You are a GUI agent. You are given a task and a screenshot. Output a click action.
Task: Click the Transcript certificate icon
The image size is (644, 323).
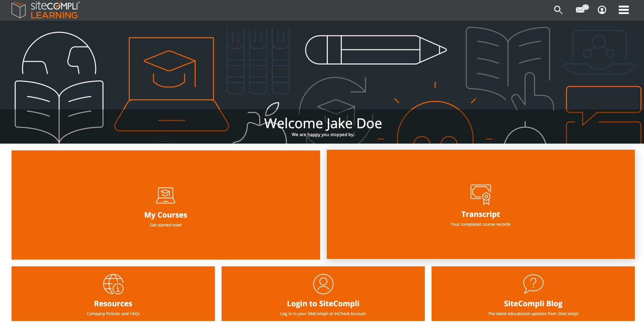point(481,194)
